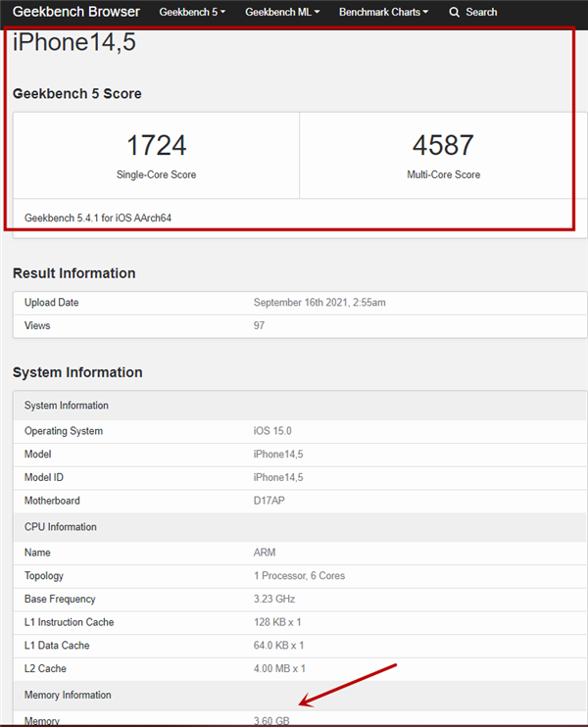Click the large System Information heading
588x727 pixels.
pos(77,372)
